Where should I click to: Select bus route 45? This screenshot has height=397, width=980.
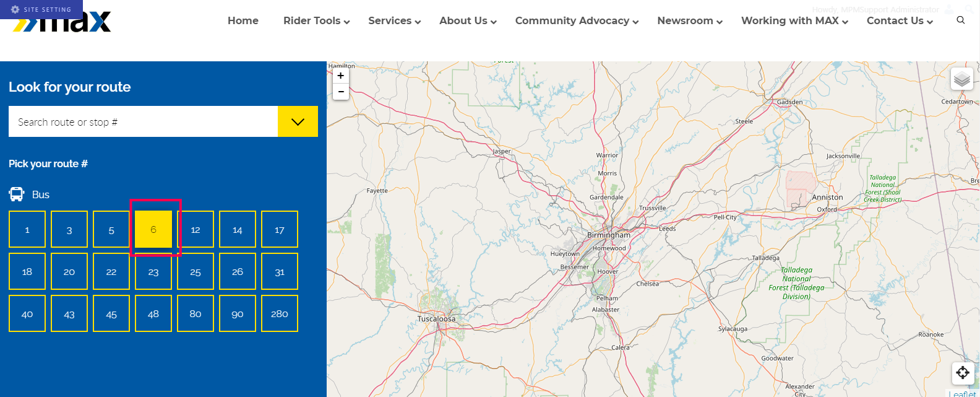[x=111, y=313]
